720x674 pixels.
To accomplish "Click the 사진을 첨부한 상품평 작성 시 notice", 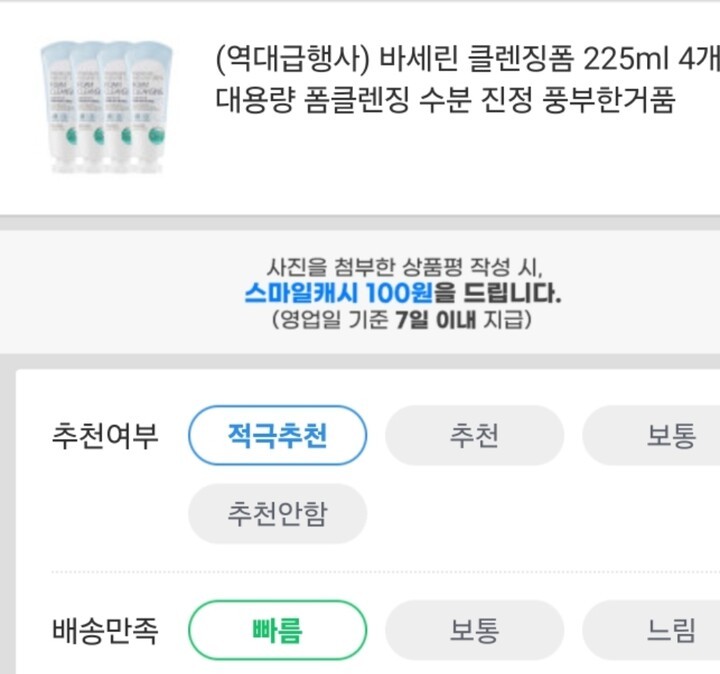I will (404, 267).
